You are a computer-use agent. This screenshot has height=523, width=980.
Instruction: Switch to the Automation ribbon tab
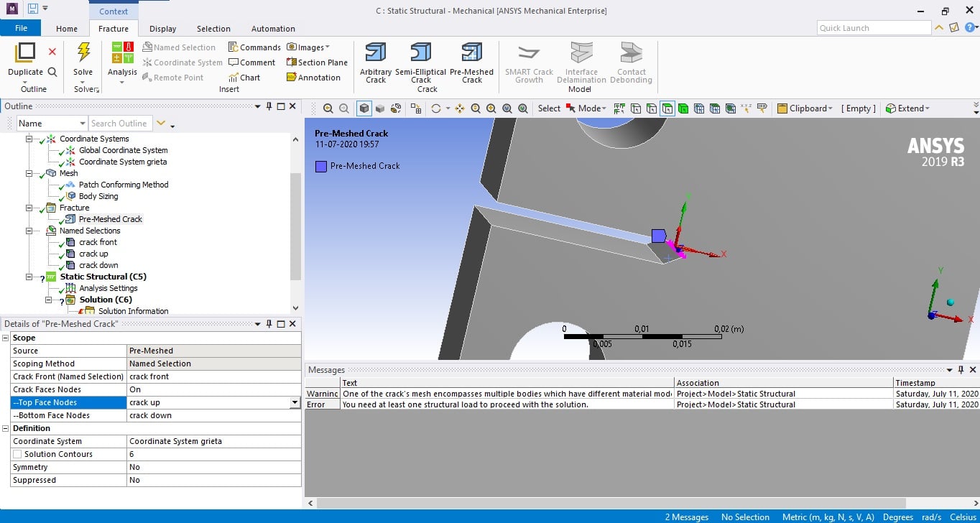coord(273,29)
